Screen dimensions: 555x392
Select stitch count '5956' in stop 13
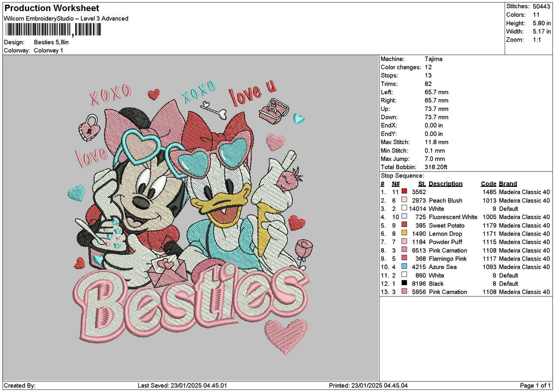[419, 292]
